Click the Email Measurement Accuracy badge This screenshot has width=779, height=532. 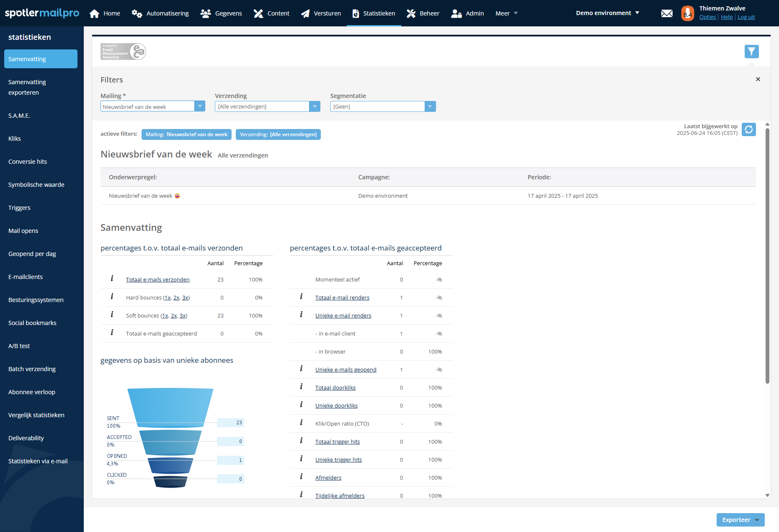pyautogui.click(x=123, y=52)
